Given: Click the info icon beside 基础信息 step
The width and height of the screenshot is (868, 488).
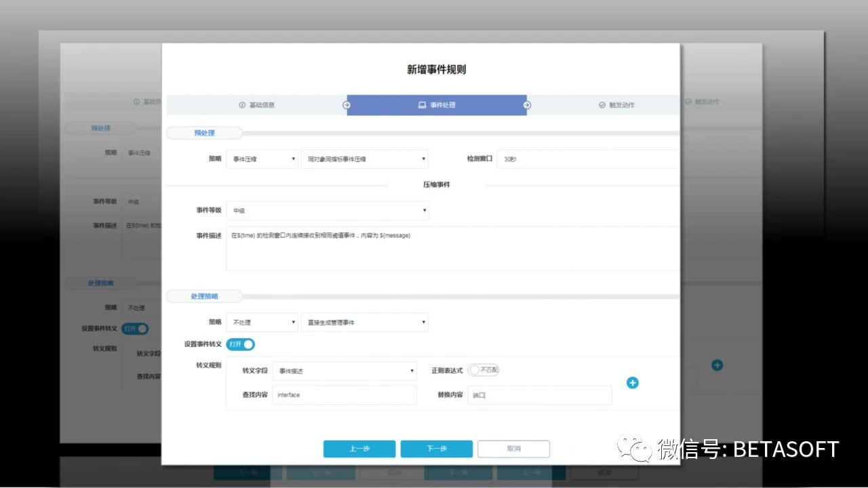Looking at the screenshot, I should tap(243, 105).
